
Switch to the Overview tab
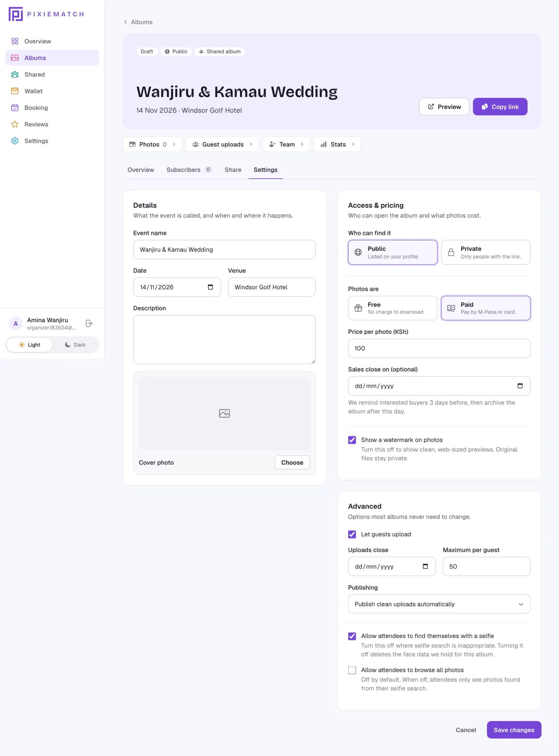pos(141,170)
